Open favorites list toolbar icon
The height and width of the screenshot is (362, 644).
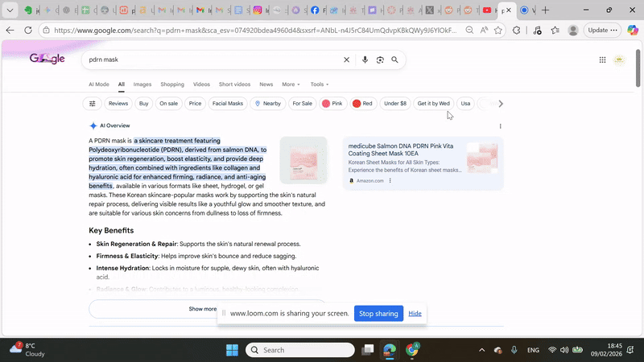pyautogui.click(x=555, y=30)
